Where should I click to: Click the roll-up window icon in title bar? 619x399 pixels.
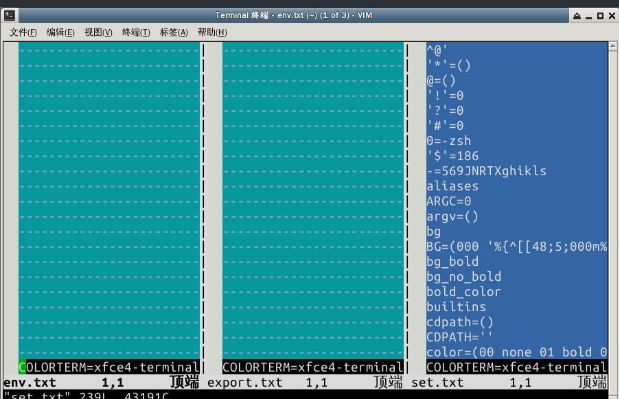coord(577,16)
